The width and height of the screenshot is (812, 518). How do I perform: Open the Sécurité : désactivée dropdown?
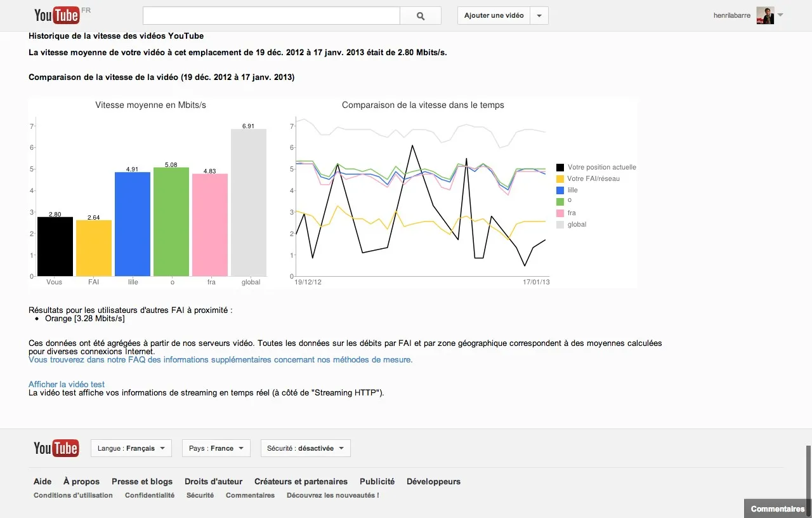(306, 448)
